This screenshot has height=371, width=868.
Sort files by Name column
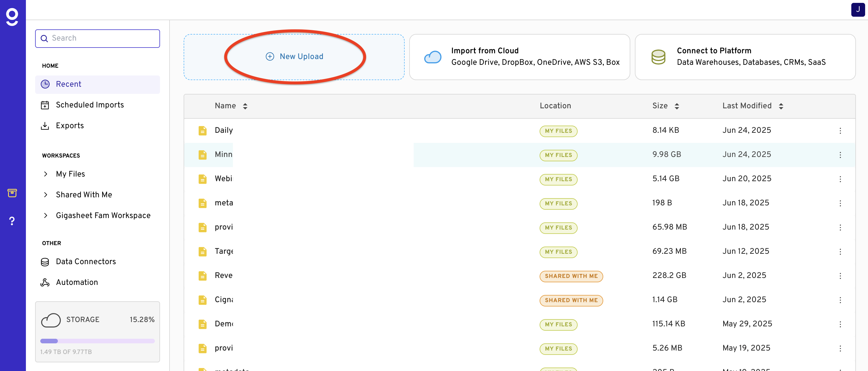pyautogui.click(x=245, y=106)
